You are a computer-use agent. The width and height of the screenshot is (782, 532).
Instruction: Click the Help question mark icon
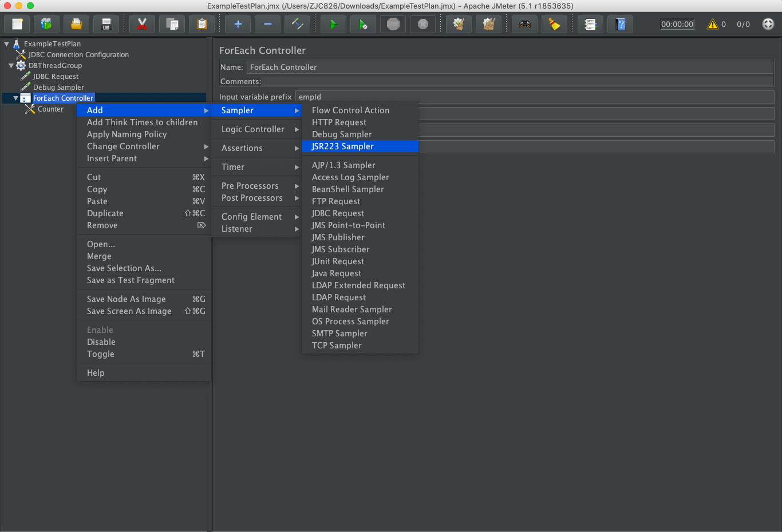click(x=621, y=24)
